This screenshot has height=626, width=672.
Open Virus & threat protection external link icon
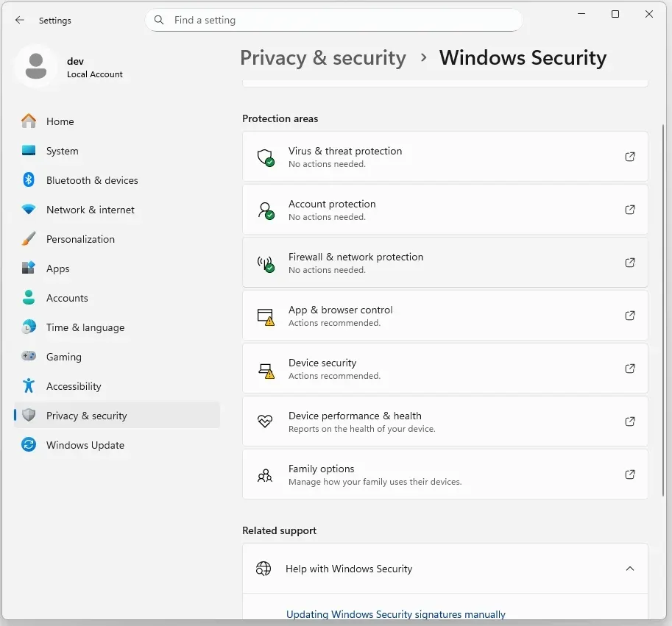630,157
